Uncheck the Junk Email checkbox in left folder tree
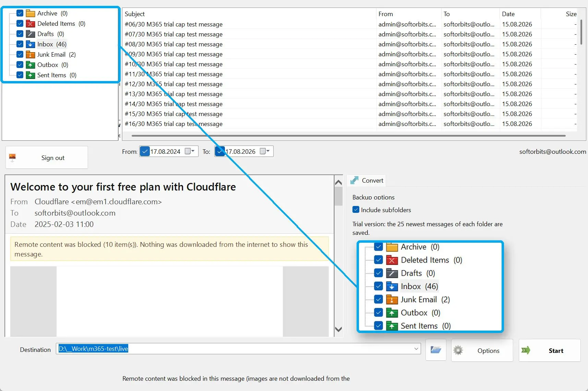This screenshot has width=588, height=391. click(20, 55)
